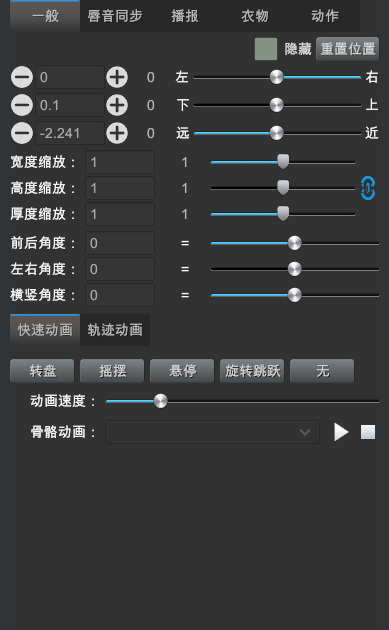Image resolution: width=389 pixels, height=630 pixels.
Task: Click the plus button beside the -2.241 field
Action: tap(117, 133)
